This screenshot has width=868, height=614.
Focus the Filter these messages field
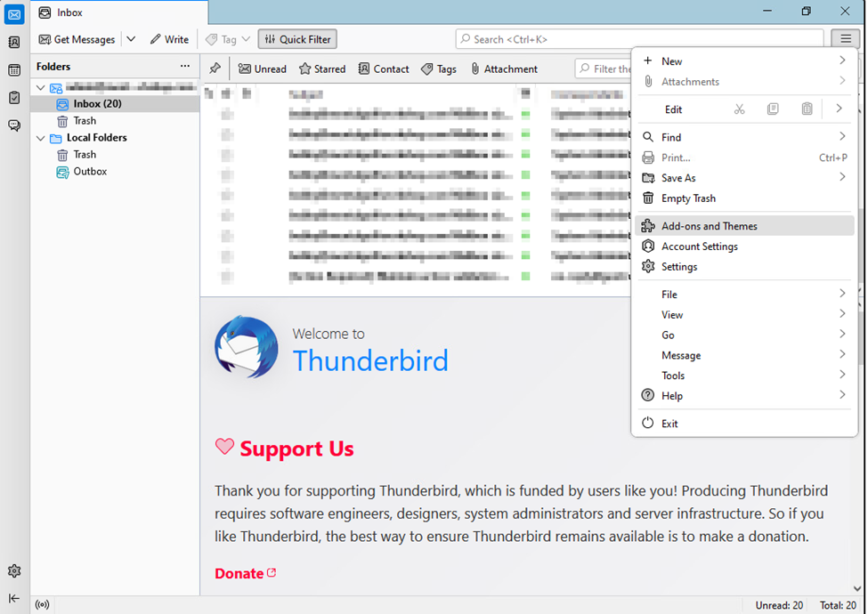coord(604,69)
